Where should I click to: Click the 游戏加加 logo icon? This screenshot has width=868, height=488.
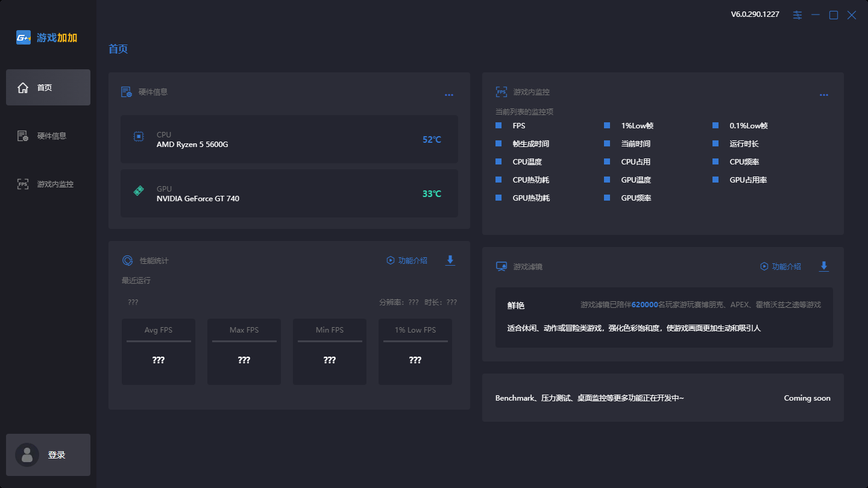pos(24,38)
